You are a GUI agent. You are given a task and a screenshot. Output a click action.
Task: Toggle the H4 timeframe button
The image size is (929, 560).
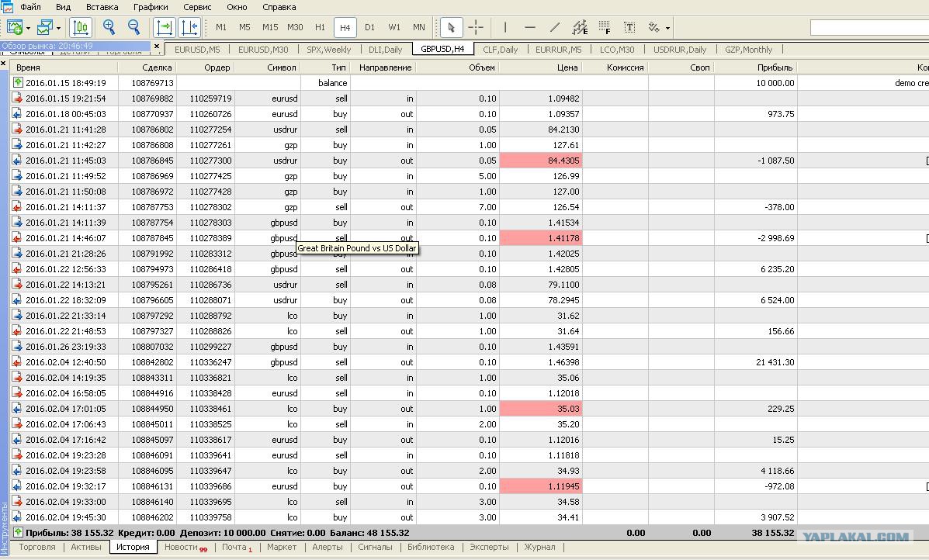[345, 27]
